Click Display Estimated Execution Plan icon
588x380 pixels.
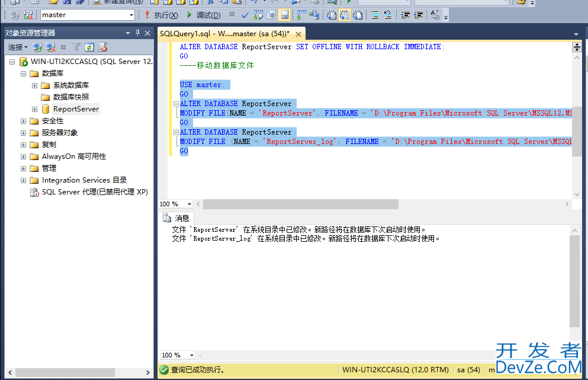coord(258,15)
